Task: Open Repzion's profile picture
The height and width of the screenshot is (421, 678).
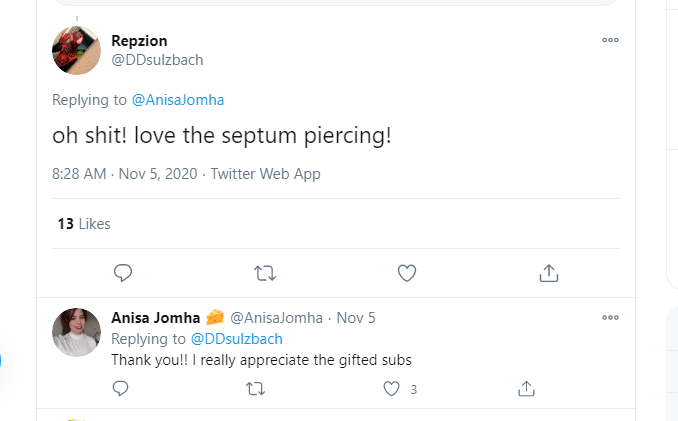Action: (x=77, y=50)
